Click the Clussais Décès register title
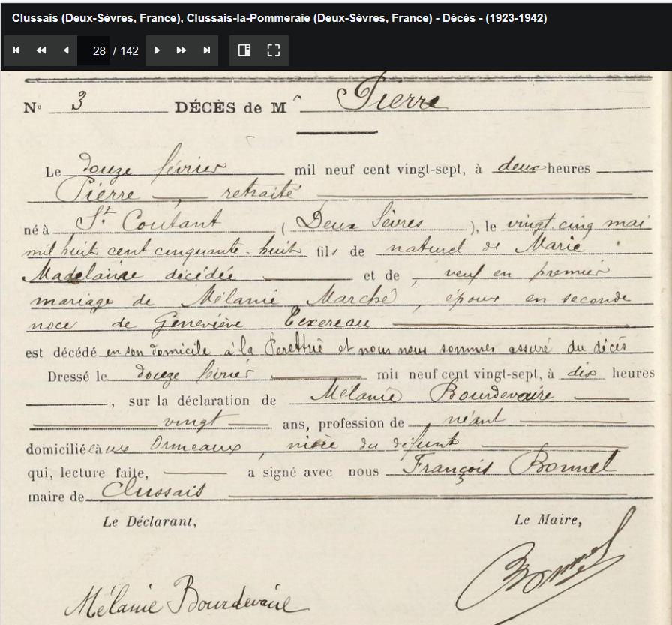 279,18
